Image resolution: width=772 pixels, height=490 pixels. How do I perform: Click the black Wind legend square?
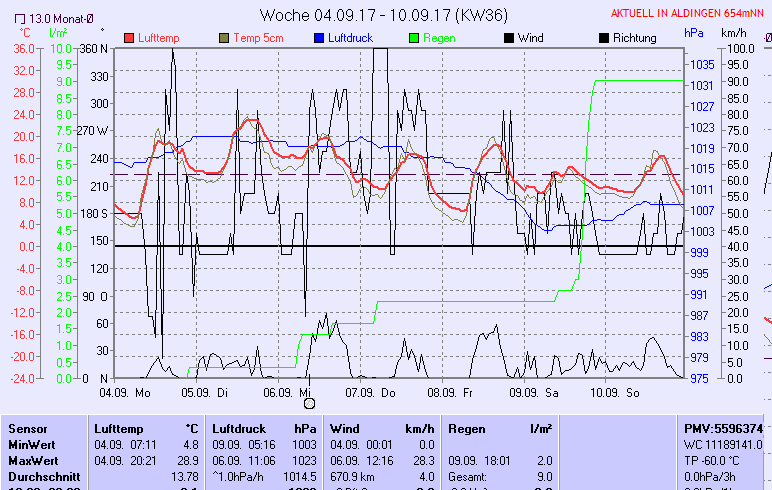click(509, 38)
